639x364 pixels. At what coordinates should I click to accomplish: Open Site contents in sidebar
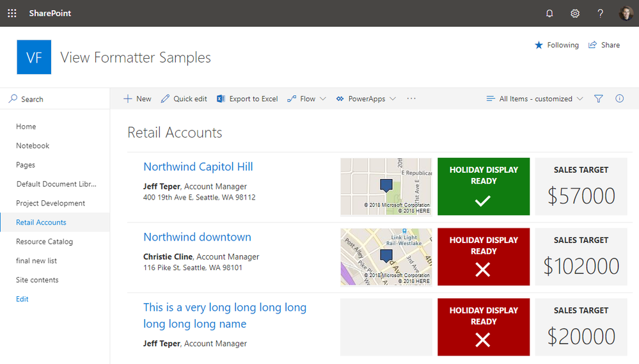coord(37,280)
